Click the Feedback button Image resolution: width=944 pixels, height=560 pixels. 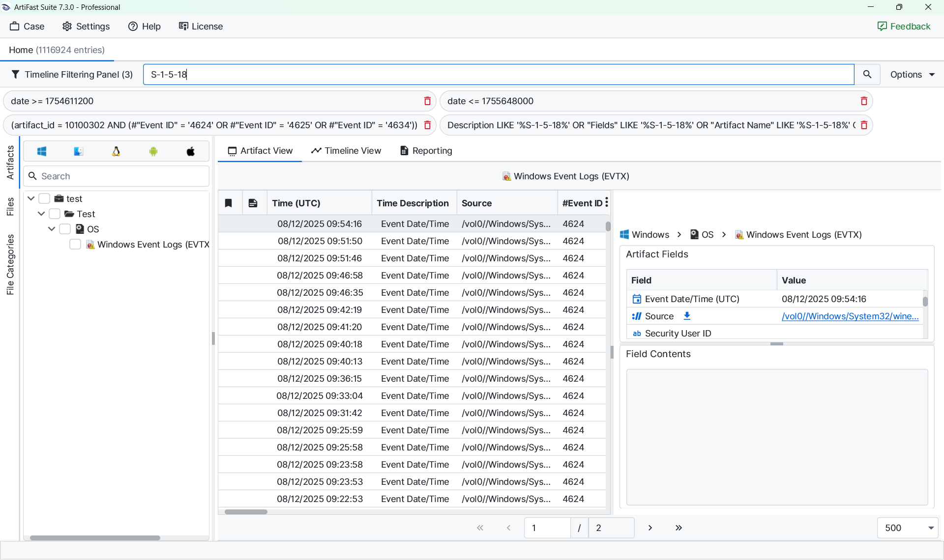(x=904, y=26)
